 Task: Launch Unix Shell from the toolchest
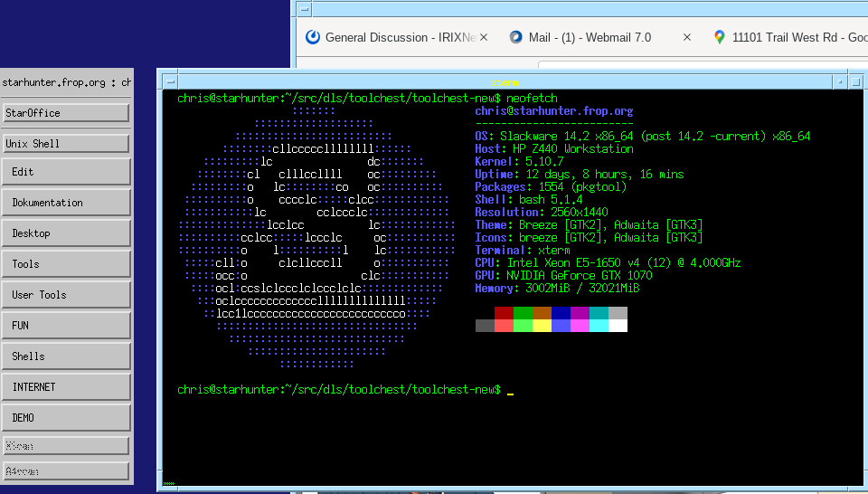(x=66, y=144)
